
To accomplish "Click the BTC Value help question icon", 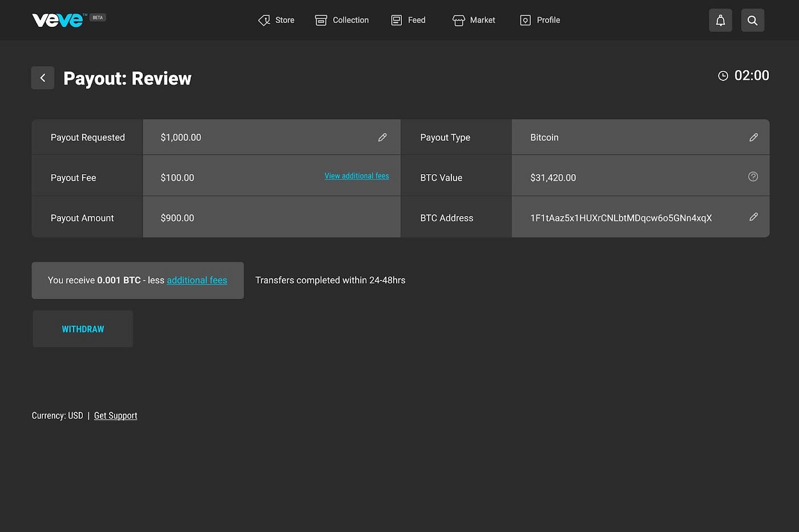I will coord(753,177).
